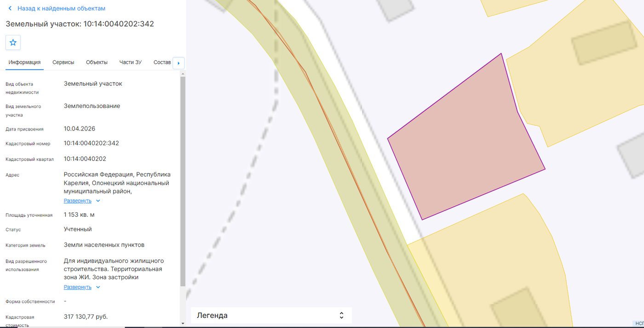Screen dimensions: 644x328
Task: Click the back arrow beside Назад к найденным объектам
Action: coord(10,8)
